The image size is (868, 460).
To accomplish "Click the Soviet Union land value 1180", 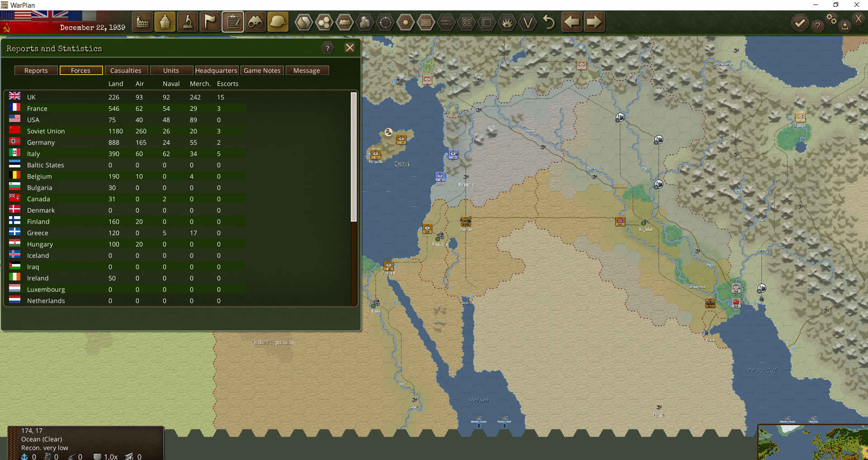I will pos(116,131).
